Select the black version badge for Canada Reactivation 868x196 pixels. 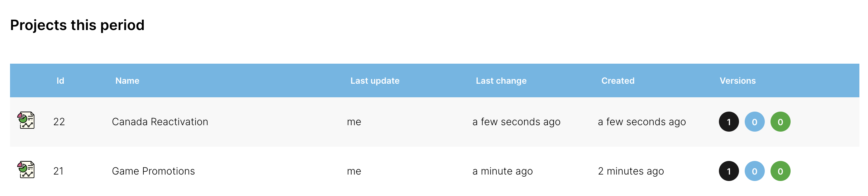[x=729, y=122]
